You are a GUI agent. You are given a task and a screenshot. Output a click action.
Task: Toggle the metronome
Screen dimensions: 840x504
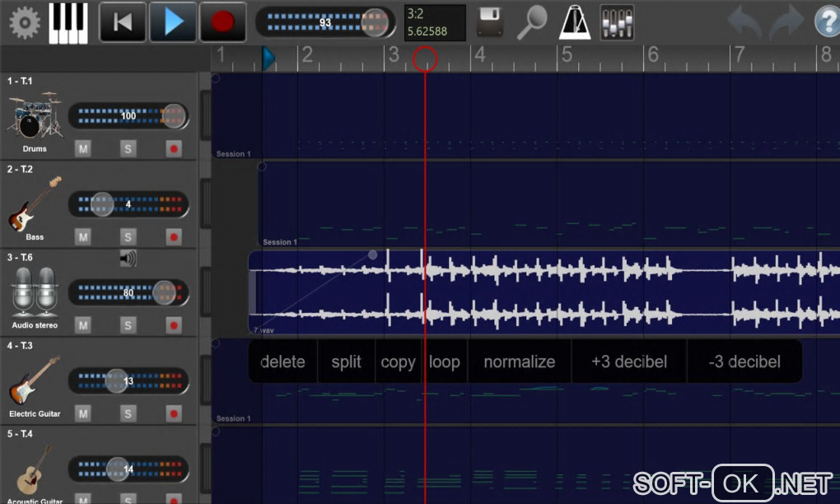[574, 22]
